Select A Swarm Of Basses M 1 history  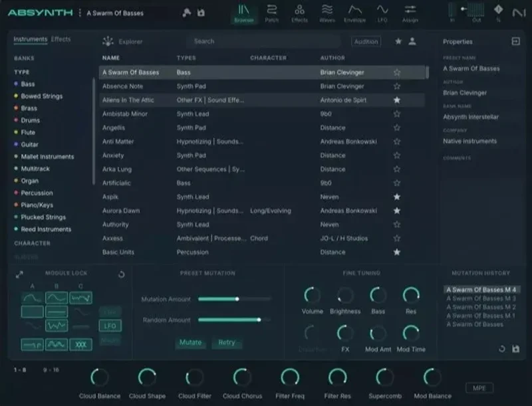point(480,316)
